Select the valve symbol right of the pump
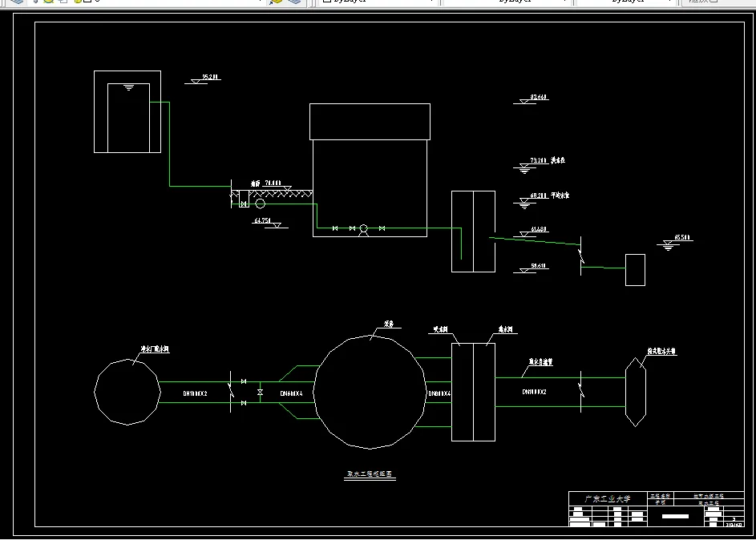This screenshot has width=756, height=540. [x=382, y=228]
